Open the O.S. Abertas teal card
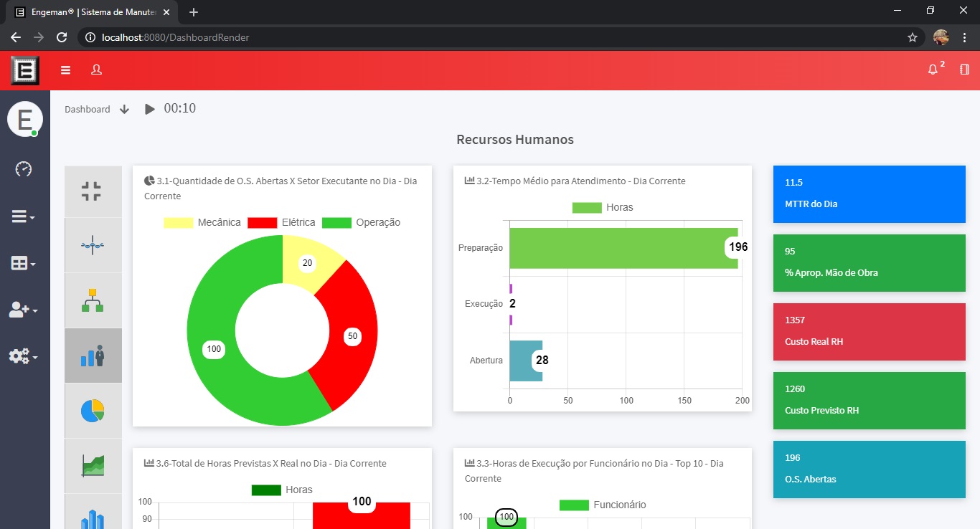This screenshot has height=529, width=980. pyautogui.click(x=869, y=470)
